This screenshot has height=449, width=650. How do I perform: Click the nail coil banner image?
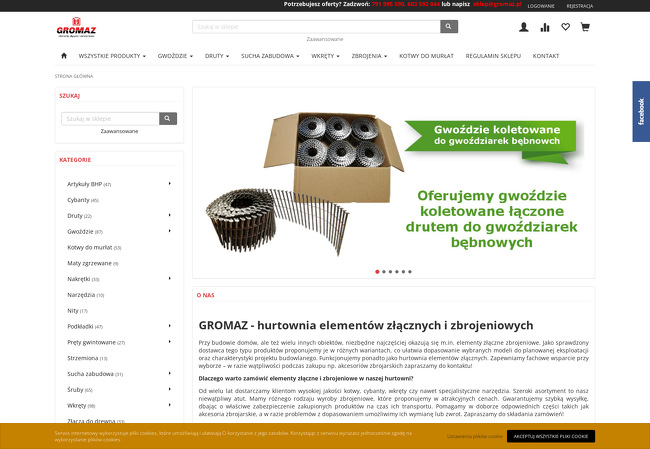coord(393,182)
